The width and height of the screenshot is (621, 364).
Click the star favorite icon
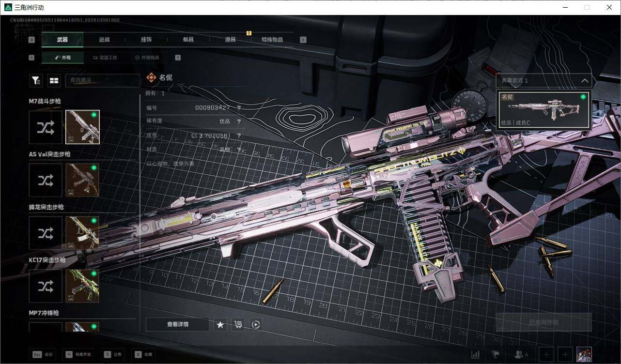(x=220, y=325)
